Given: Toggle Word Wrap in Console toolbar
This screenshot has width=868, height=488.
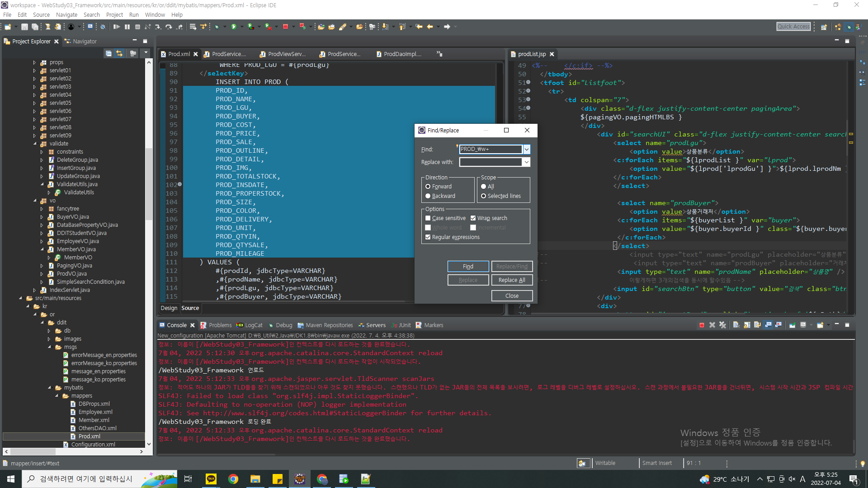Looking at the screenshot, I should coord(757,325).
